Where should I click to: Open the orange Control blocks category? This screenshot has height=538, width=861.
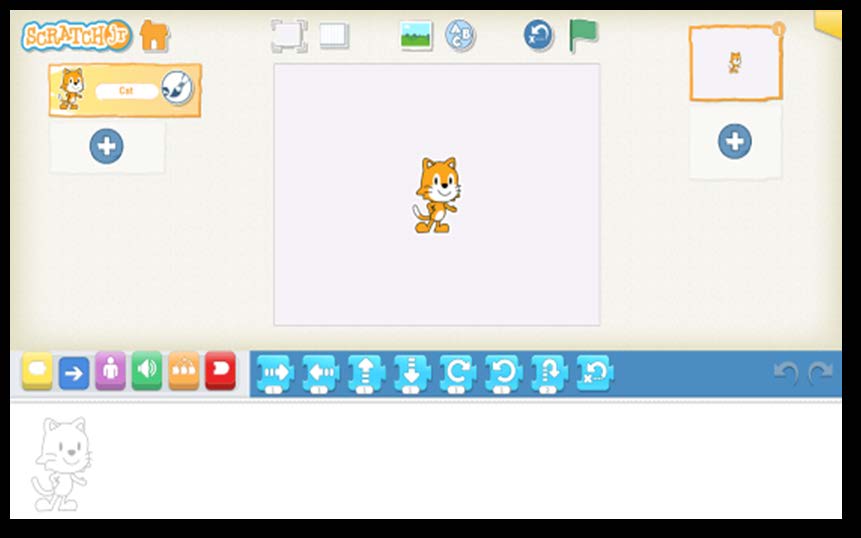pos(184,371)
